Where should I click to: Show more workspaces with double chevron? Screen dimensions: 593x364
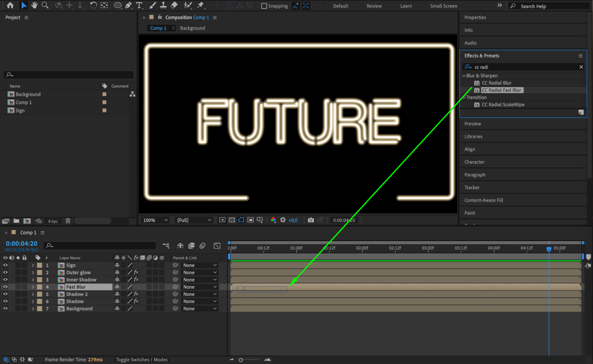[x=500, y=5]
